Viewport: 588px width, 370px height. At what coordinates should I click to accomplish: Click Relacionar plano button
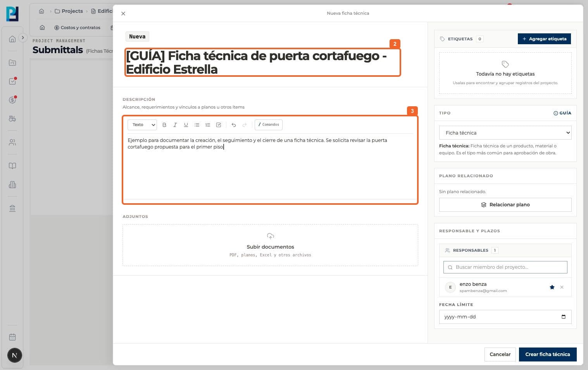click(505, 205)
